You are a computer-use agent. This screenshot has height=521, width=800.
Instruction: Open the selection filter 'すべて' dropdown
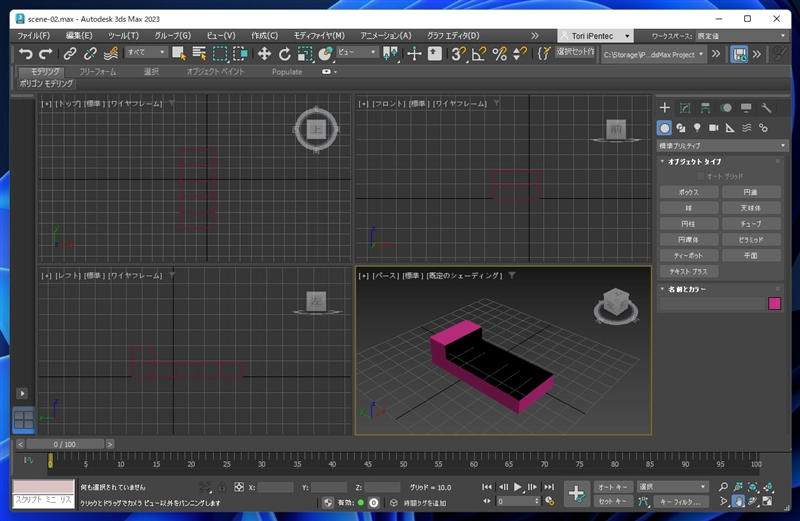[x=146, y=52]
